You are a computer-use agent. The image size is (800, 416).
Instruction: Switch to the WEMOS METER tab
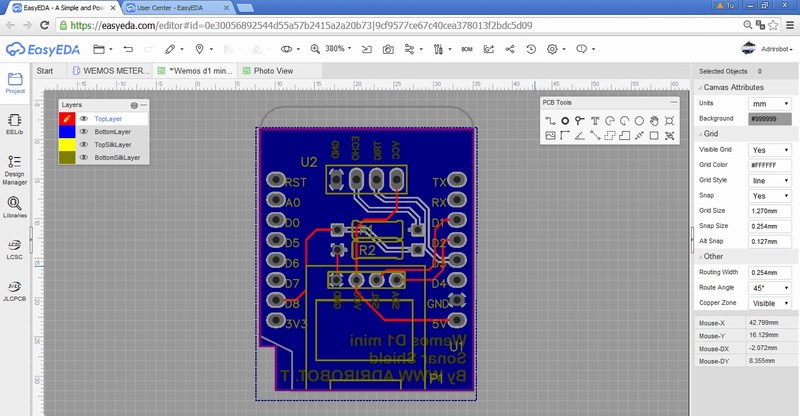pyautogui.click(x=111, y=71)
